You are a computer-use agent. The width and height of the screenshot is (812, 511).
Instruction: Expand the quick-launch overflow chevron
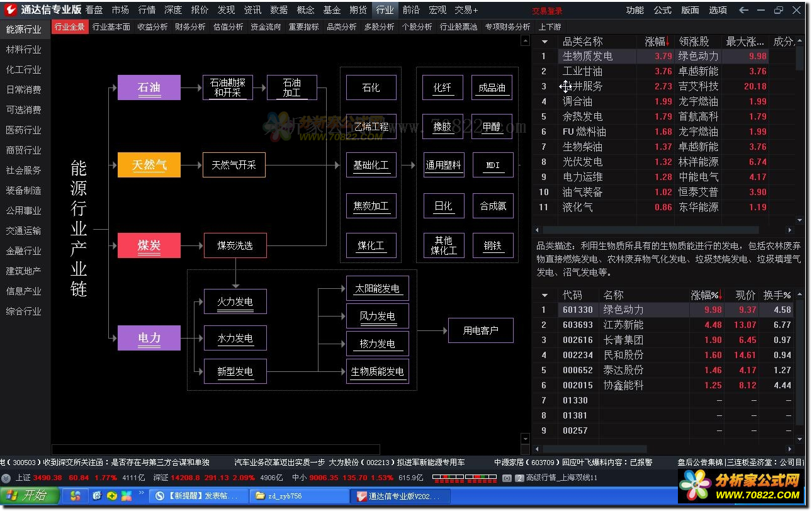(142, 493)
